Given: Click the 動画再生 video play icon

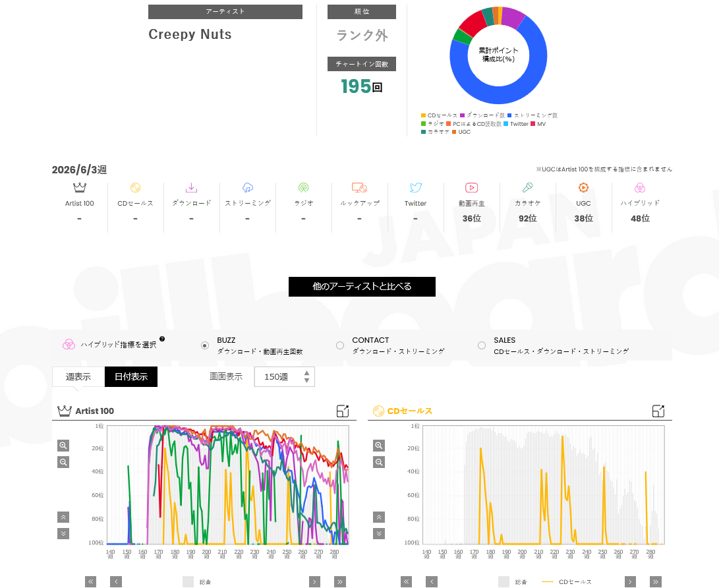Looking at the screenshot, I should (471, 188).
